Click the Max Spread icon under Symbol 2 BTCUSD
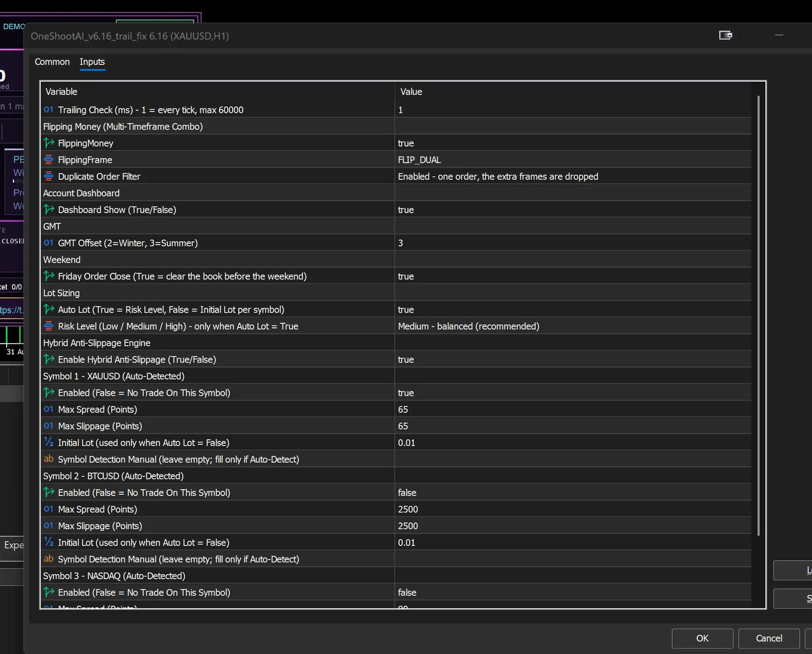The image size is (812, 654). [x=49, y=509]
